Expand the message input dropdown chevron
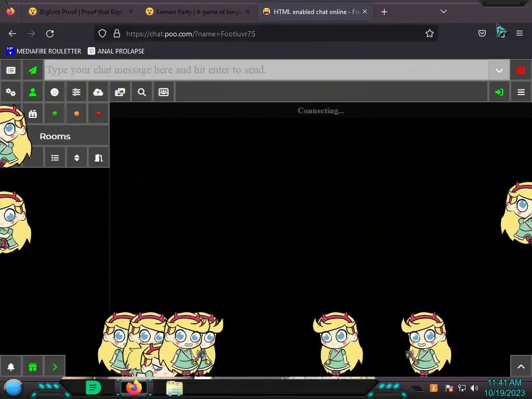Viewport: 532px width, 399px height. pos(499,71)
